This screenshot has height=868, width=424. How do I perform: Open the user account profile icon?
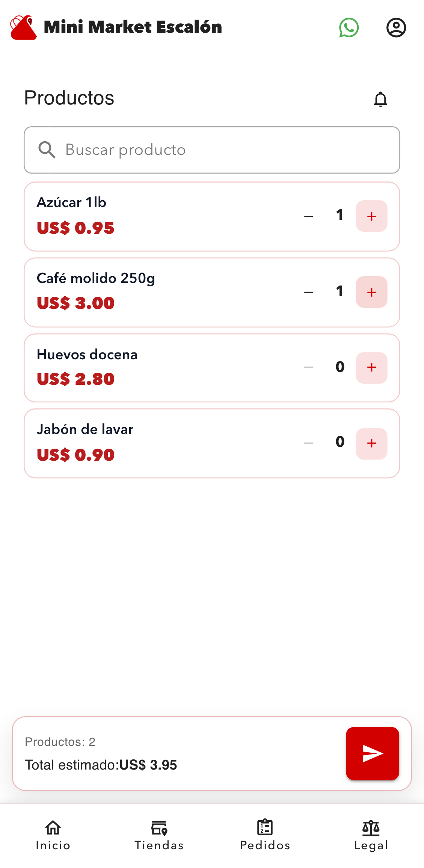coord(396,27)
